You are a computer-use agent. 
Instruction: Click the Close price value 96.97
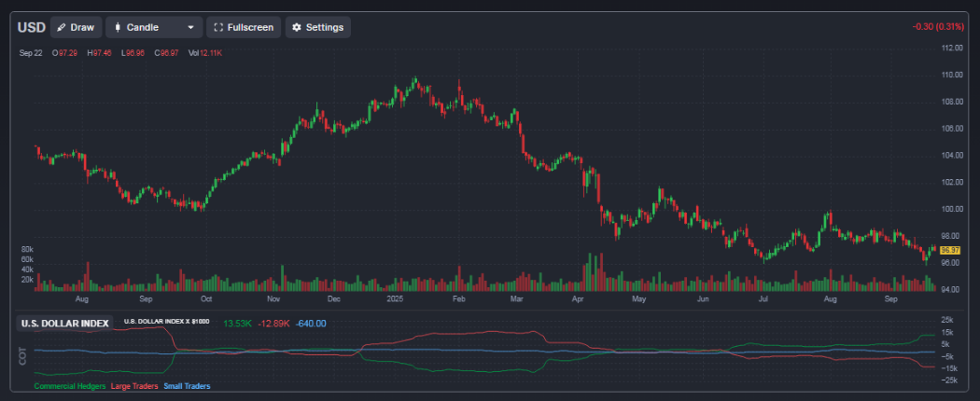coord(169,53)
